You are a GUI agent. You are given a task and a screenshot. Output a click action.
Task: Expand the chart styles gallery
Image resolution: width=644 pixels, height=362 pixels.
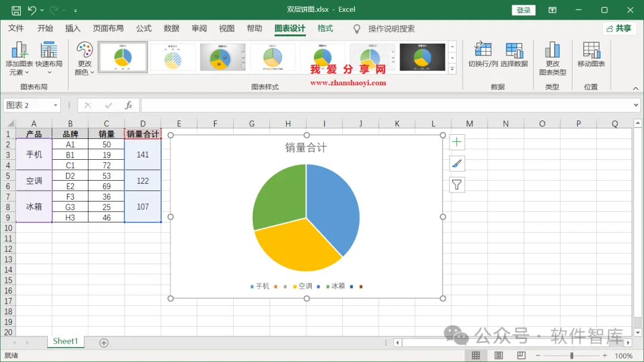[x=452, y=69]
